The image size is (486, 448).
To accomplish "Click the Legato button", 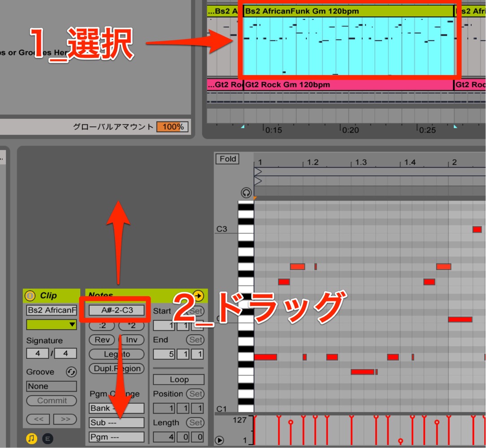I will click(x=117, y=354).
